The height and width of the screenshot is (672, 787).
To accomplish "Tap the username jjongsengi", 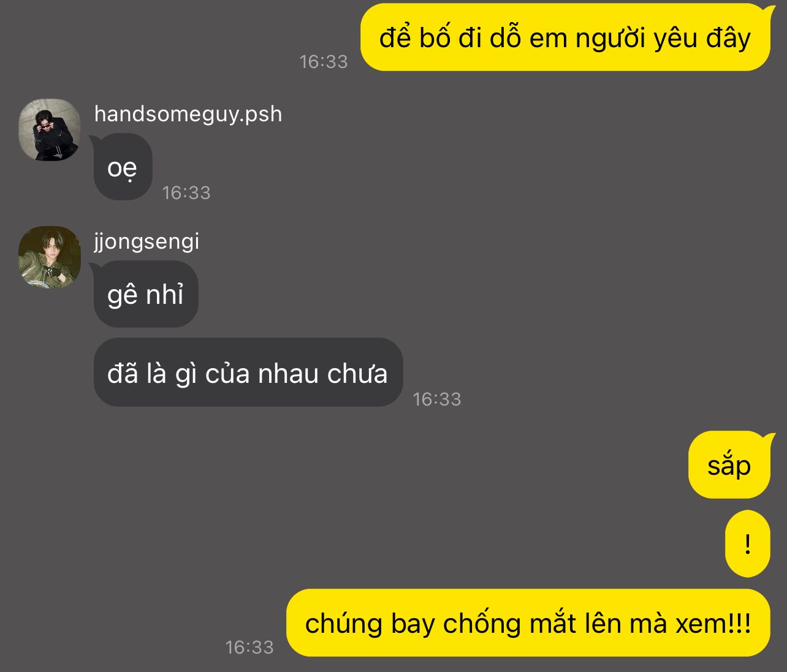I will pyautogui.click(x=146, y=241).
